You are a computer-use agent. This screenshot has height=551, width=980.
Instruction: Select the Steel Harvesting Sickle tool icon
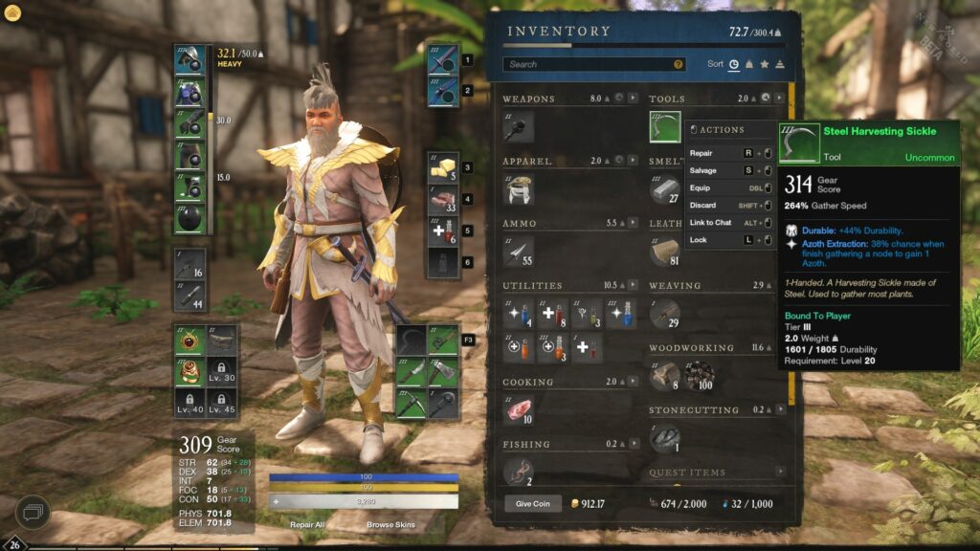664,127
